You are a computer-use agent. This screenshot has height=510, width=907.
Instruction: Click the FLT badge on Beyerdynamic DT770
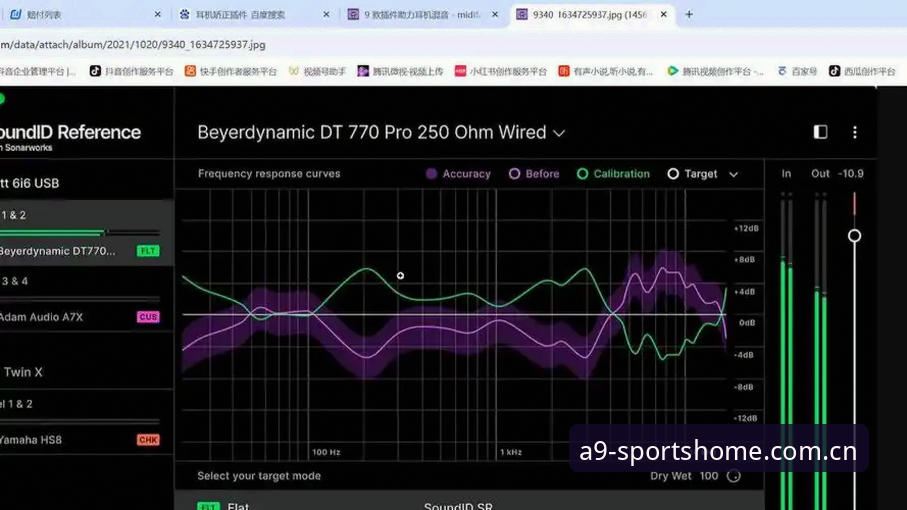tap(148, 251)
